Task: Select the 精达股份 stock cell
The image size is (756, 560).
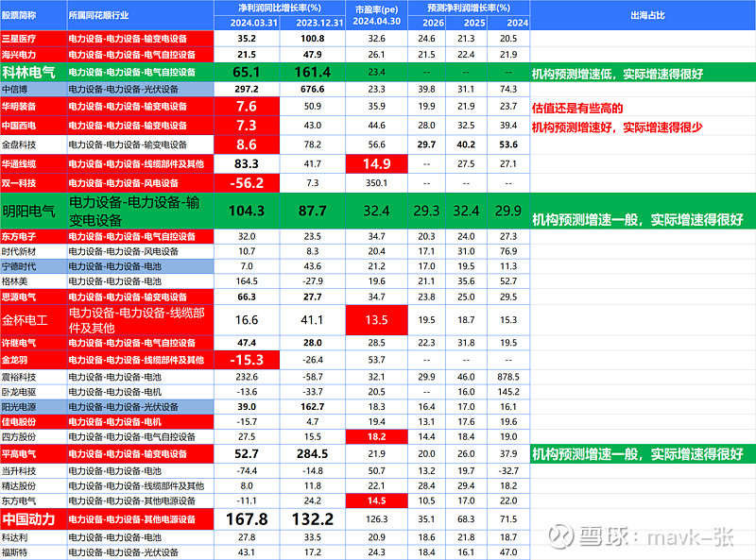Action: click(33, 485)
